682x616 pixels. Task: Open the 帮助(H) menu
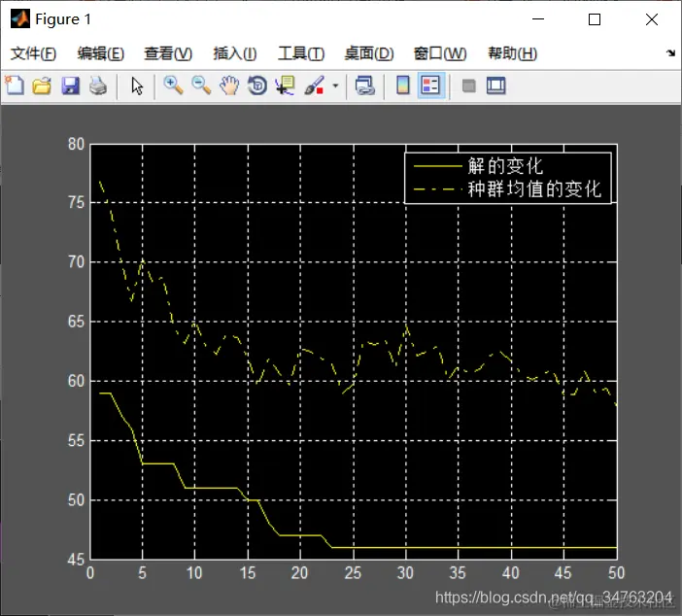512,53
